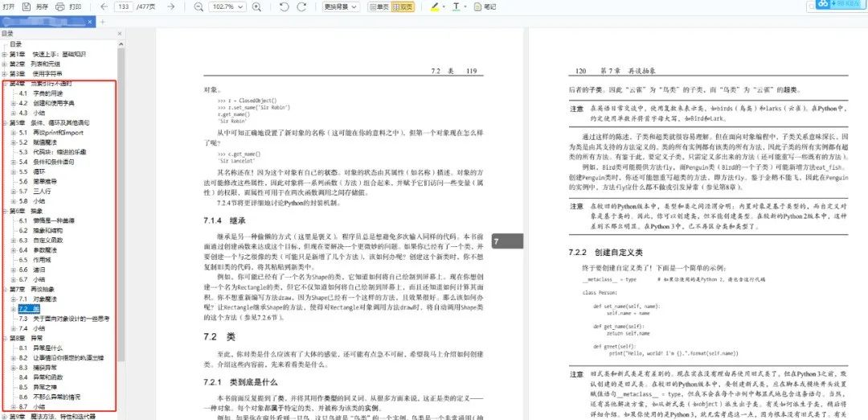Click the zoom in magnifier icon
Image resolution: width=868 pixels, height=420 pixels.
(256, 6)
